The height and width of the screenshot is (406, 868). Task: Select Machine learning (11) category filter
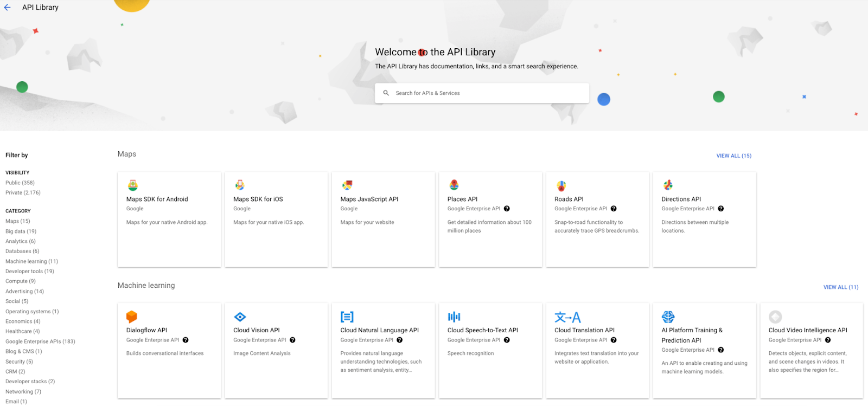31,261
